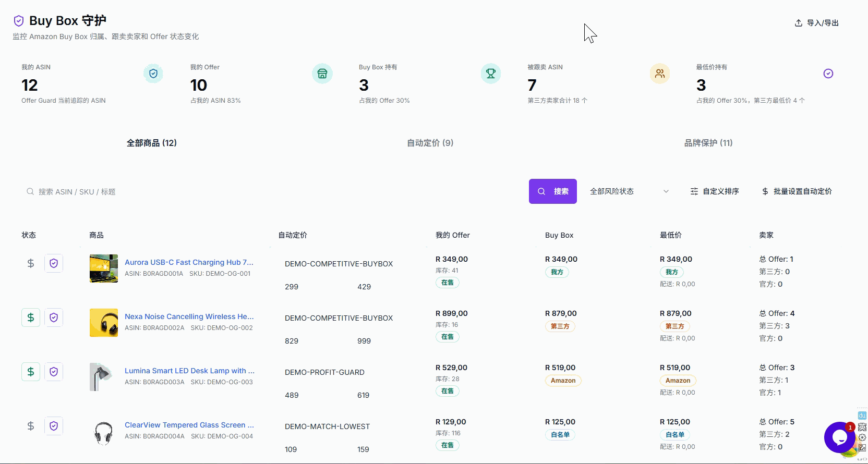Click the Amazon badge under Buy Box R 519,00
The width and height of the screenshot is (868, 464).
tap(563, 381)
